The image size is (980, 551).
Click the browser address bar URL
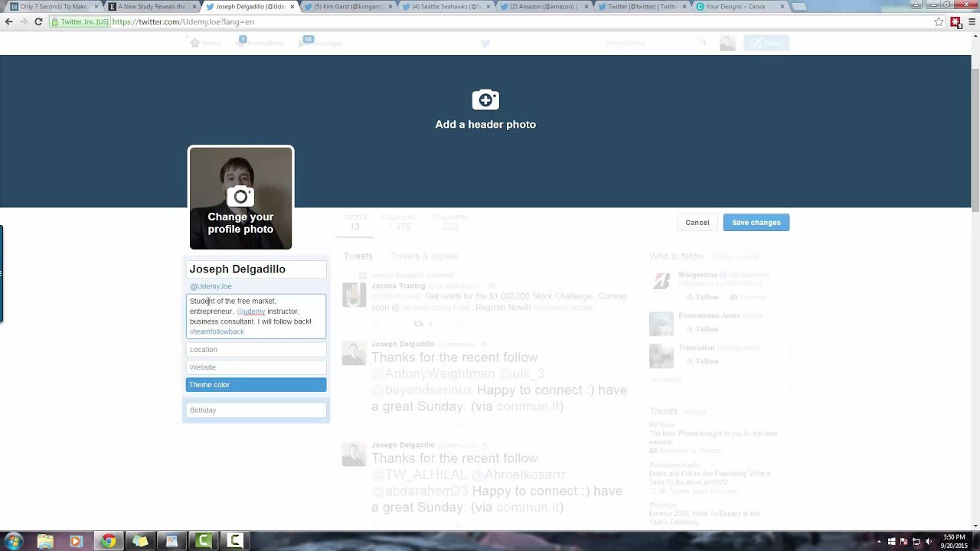[183, 21]
